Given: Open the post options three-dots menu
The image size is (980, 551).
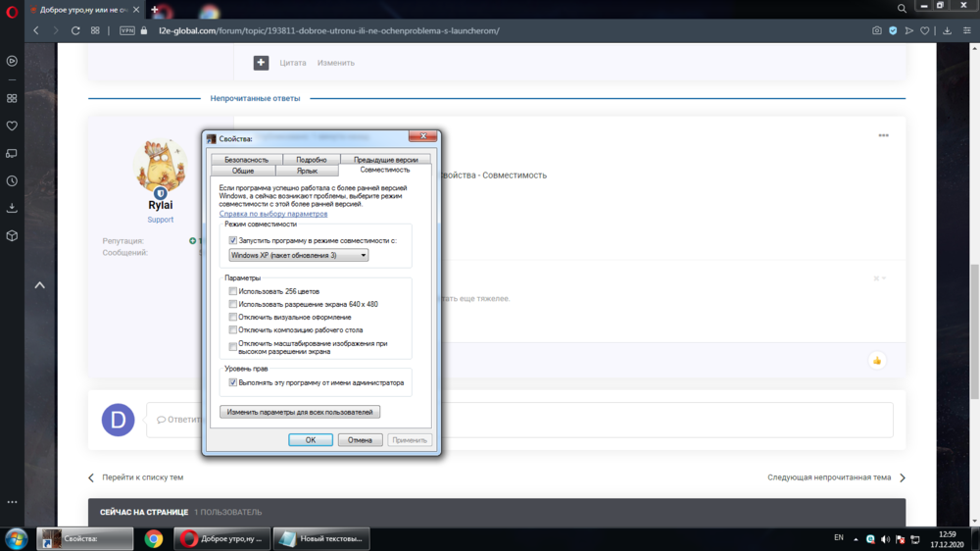Looking at the screenshot, I should (x=883, y=135).
